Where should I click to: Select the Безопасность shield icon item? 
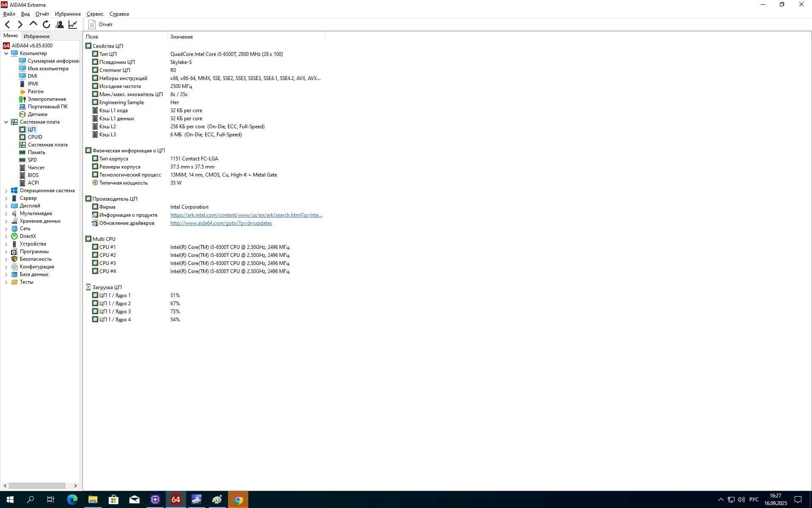[31, 259]
